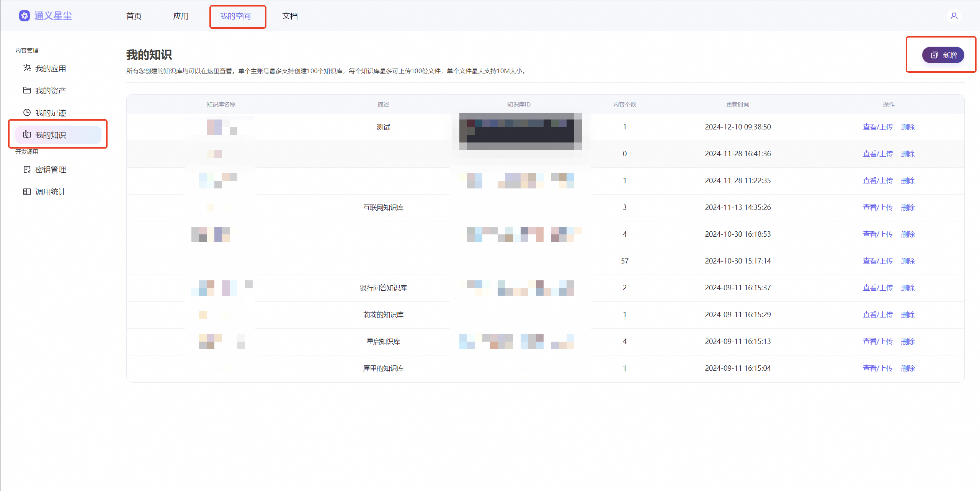This screenshot has height=491, width=980.
Task: Click 查看/上传 for 2024-12-10 09:38:50 row
Action: 878,127
